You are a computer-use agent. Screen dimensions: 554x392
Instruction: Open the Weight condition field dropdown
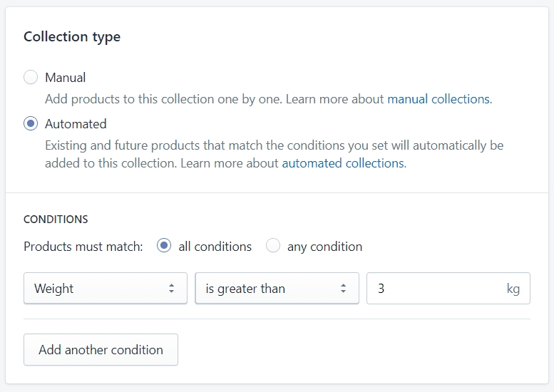[106, 288]
